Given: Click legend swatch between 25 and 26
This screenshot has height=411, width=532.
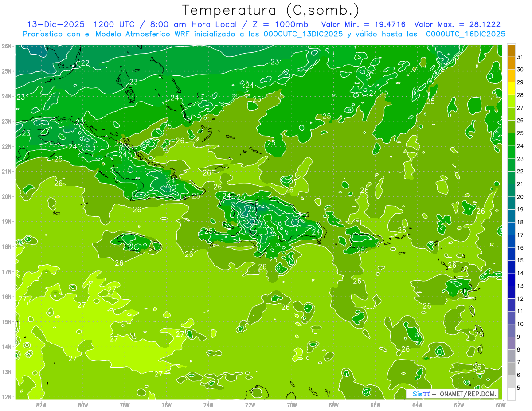Looking at the screenshot, I should click(511, 127).
